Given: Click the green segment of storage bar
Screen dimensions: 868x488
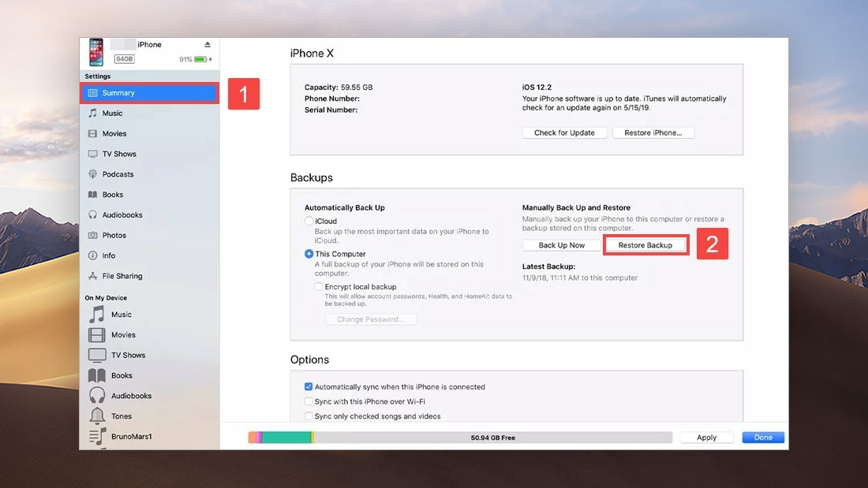Looking at the screenshot, I should pyautogui.click(x=286, y=437).
